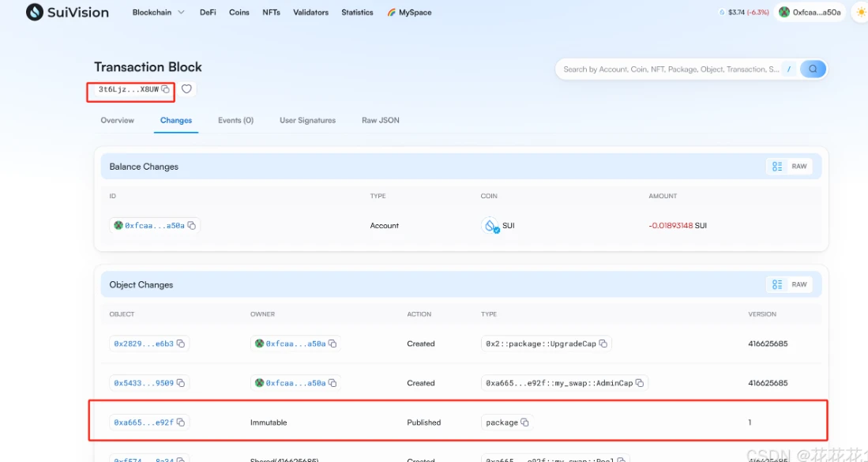Copy the transaction digest 3t6Ljz...X8UW
This screenshot has width=868, height=462.
click(x=165, y=89)
